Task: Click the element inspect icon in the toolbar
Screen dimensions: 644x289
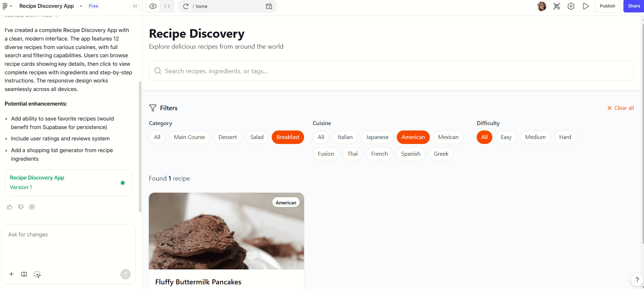Action: click(557, 6)
